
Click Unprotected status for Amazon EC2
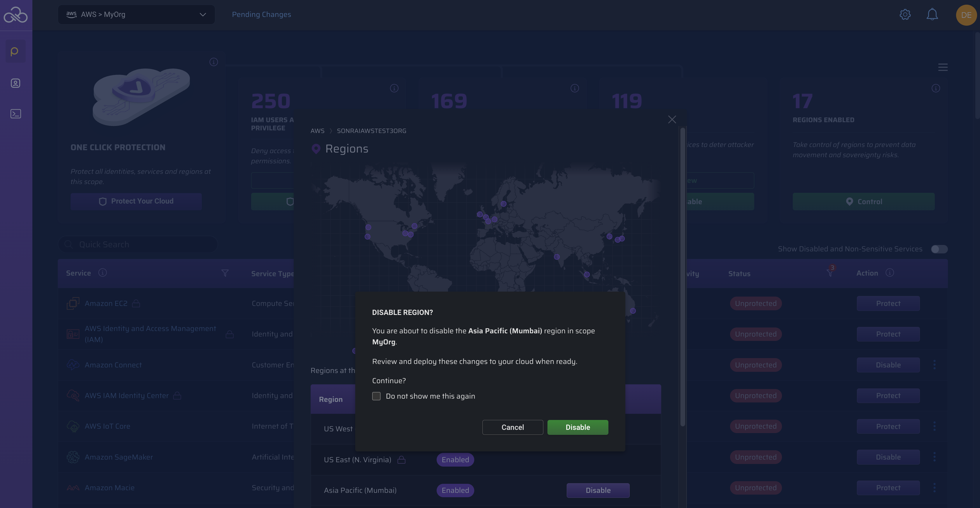tap(755, 304)
